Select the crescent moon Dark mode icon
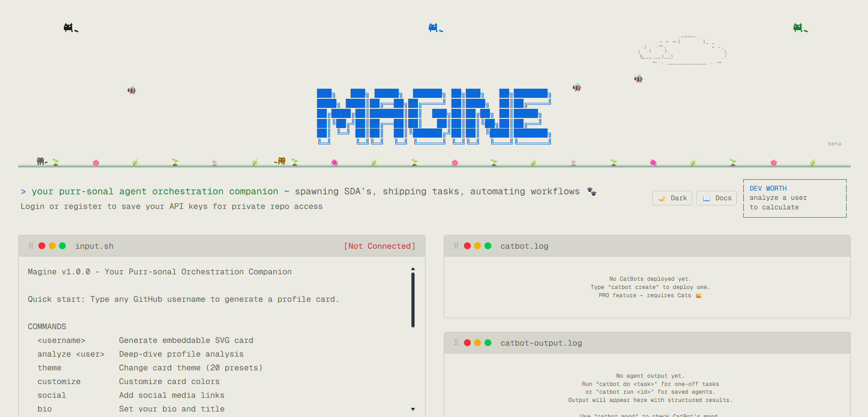 pos(662,198)
